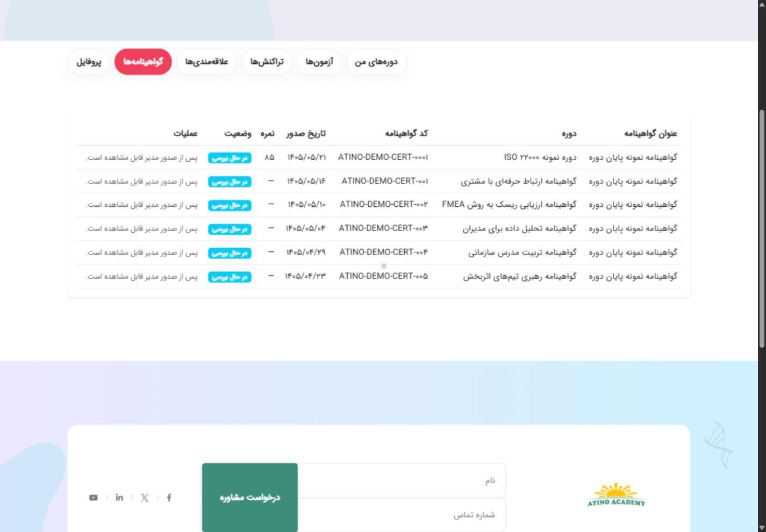Click course گواهینامه تربیت مدرس سازمانی
The image size is (766, 532).
pyautogui.click(x=522, y=252)
